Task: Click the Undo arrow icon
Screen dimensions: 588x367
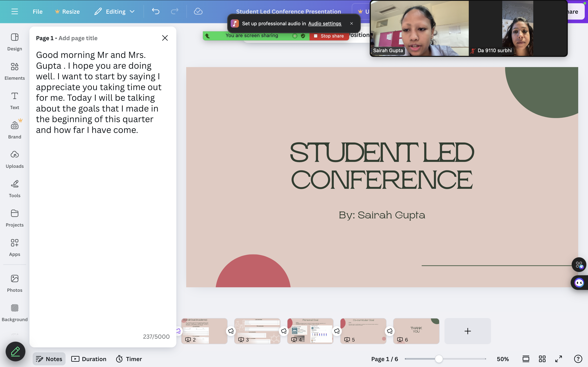Action: point(156,11)
